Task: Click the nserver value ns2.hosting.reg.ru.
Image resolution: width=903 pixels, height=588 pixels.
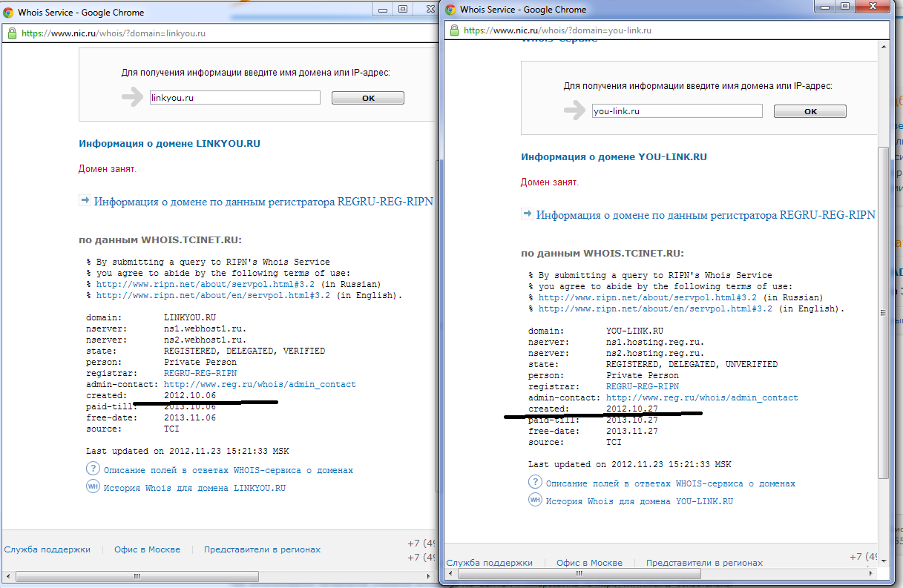Action: tap(655, 353)
